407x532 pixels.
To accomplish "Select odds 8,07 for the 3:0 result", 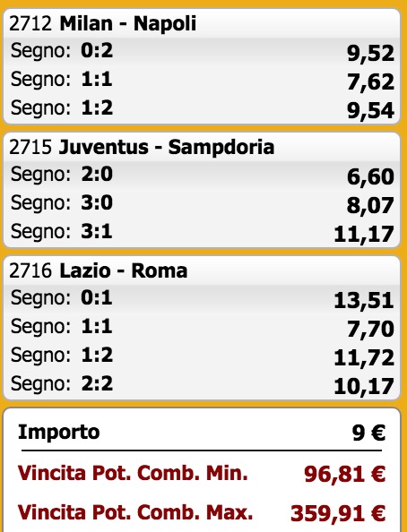I will (x=370, y=205).
